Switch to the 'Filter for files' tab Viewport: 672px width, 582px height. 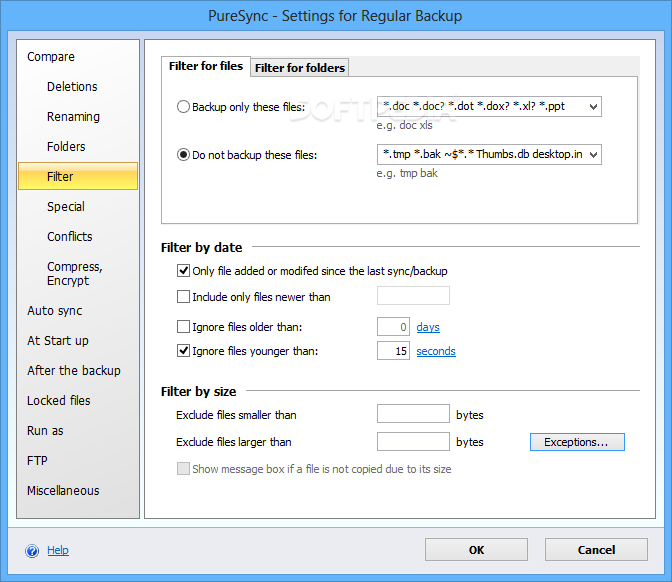206,66
